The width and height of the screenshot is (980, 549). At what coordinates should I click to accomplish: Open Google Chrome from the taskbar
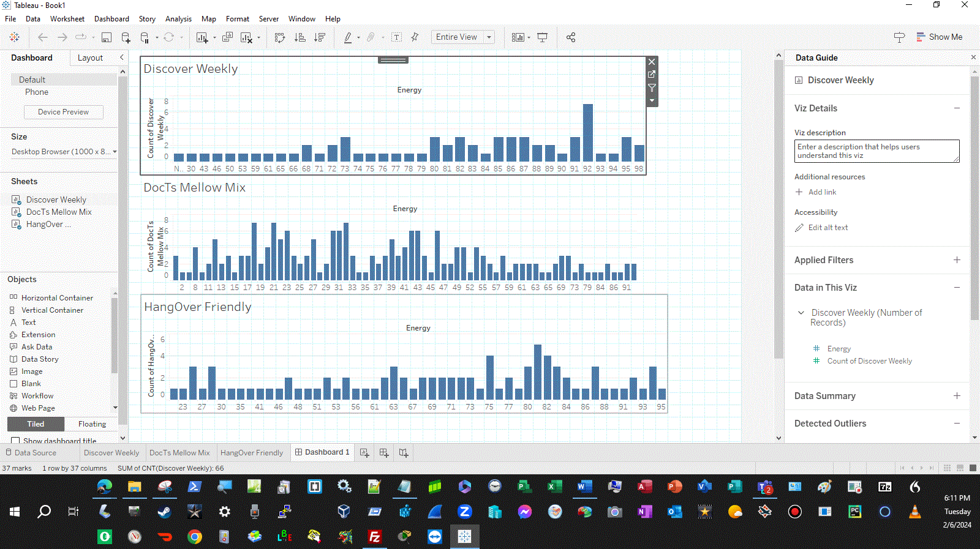point(195,537)
